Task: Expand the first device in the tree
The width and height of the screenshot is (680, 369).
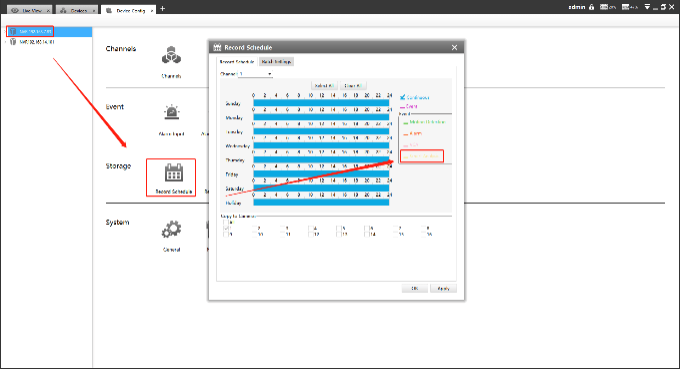Action: click(6, 32)
